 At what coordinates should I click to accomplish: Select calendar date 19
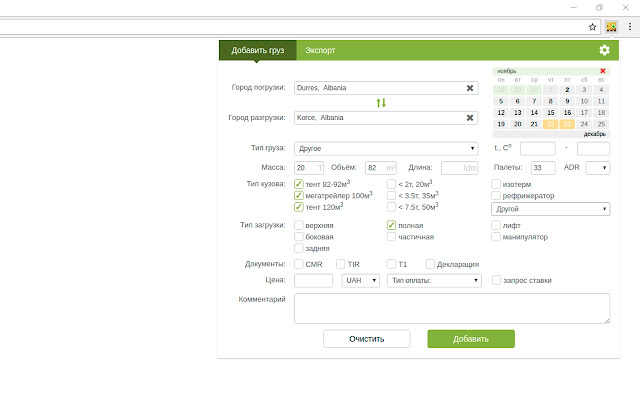tap(501, 124)
